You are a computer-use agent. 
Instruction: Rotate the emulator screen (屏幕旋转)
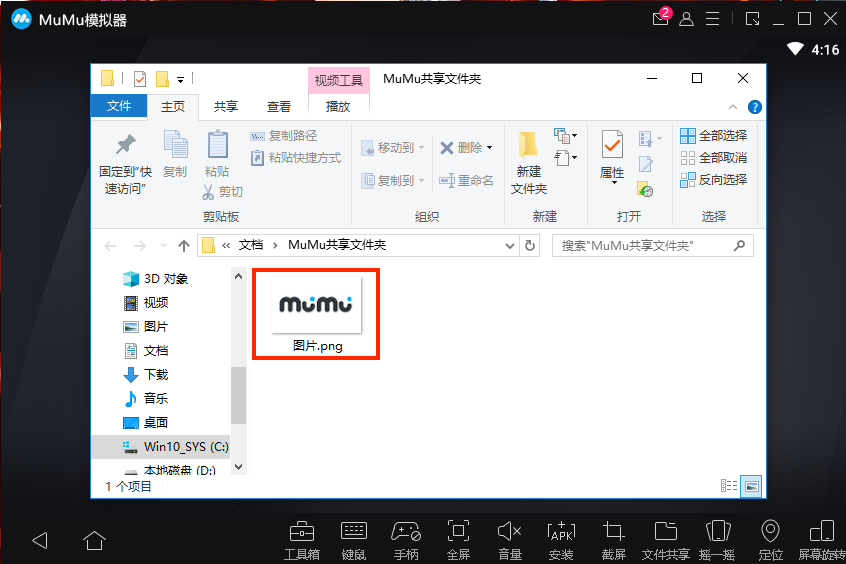click(x=822, y=541)
